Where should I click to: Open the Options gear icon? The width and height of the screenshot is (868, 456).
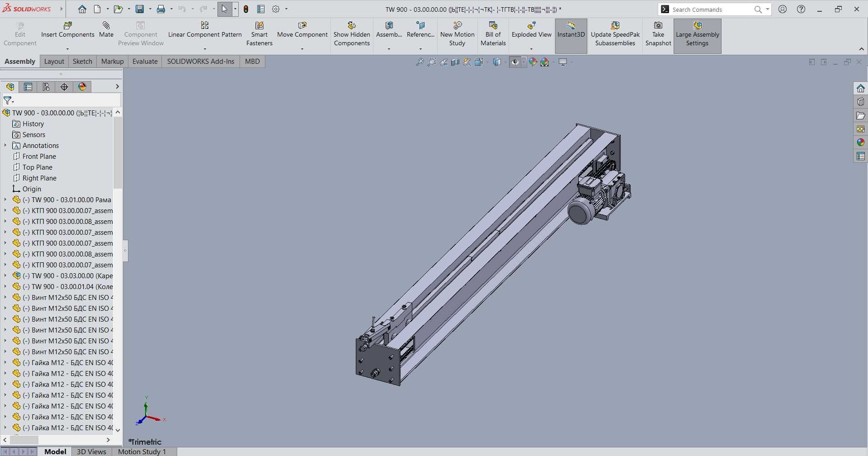click(x=276, y=9)
